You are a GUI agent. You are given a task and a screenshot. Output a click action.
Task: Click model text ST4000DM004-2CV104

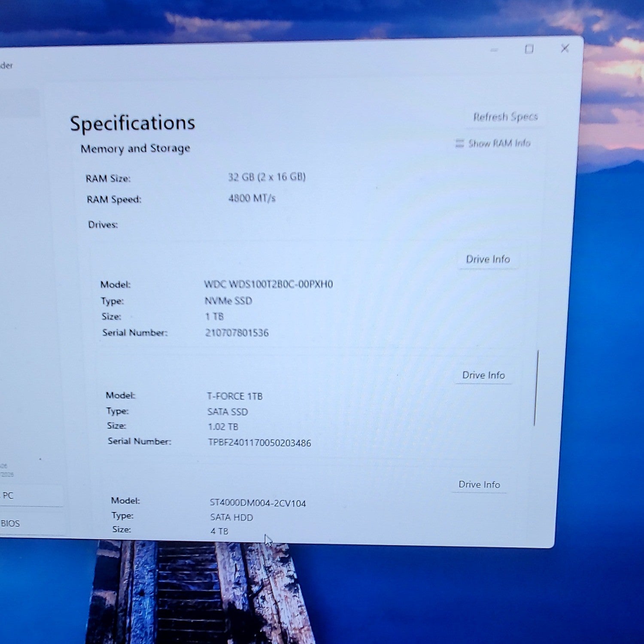point(258,503)
